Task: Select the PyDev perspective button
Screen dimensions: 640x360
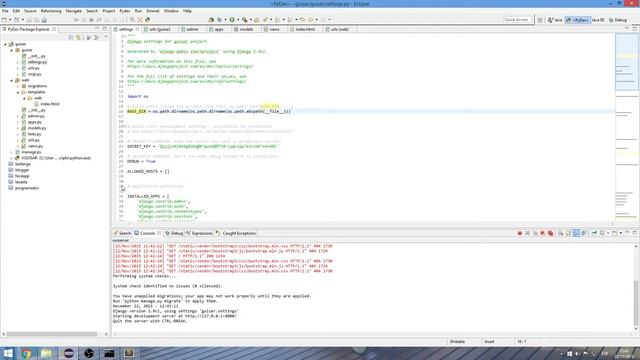Action: pos(578,20)
